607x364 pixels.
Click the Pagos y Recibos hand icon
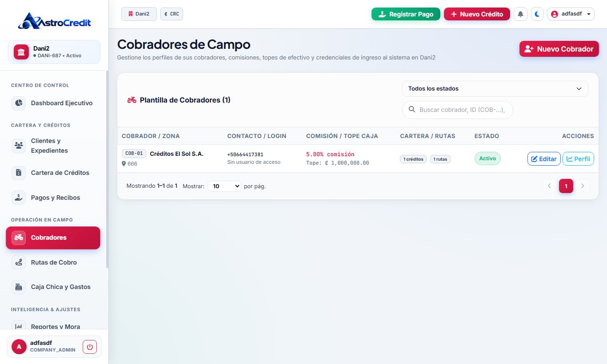point(19,198)
